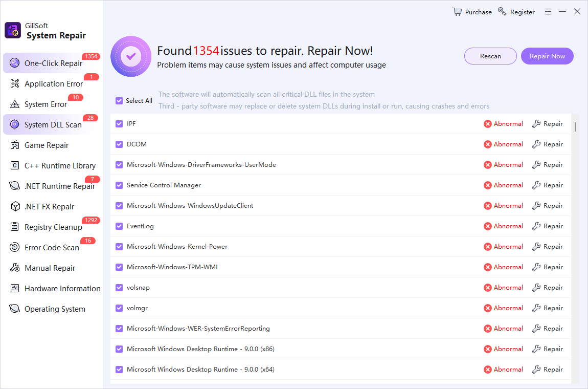The image size is (588, 389).
Task: Uncheck the Microsoft-Windows-DriverFrameworks-UserMode checkbox
Action: click(119, 165)
